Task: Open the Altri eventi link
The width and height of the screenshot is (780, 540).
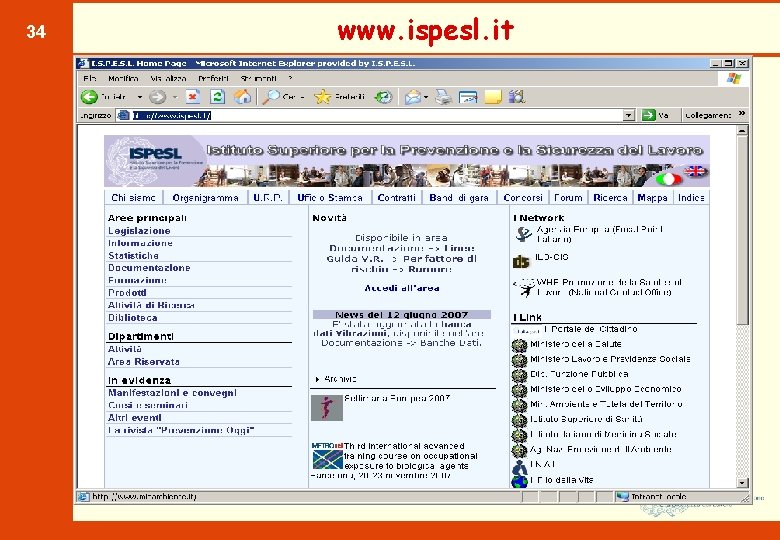Action: 135,418
